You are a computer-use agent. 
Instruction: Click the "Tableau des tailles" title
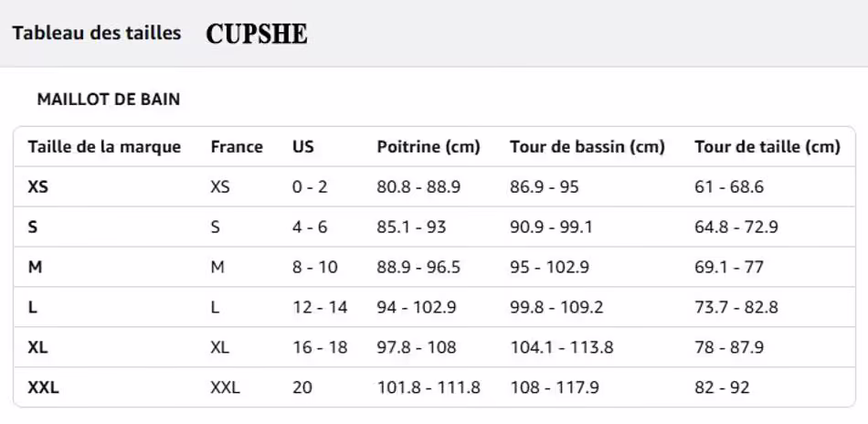pos(96,33)
